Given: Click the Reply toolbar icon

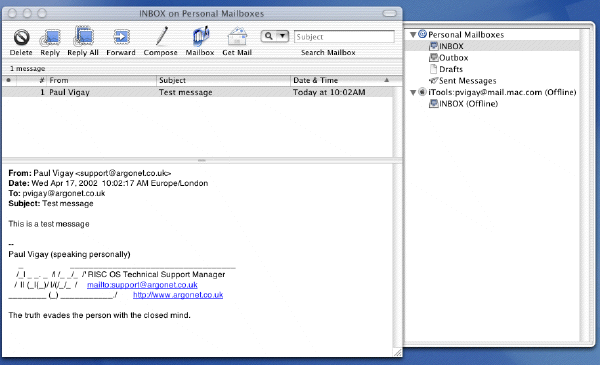Looking at the screenshot, I should pos(50,37).
